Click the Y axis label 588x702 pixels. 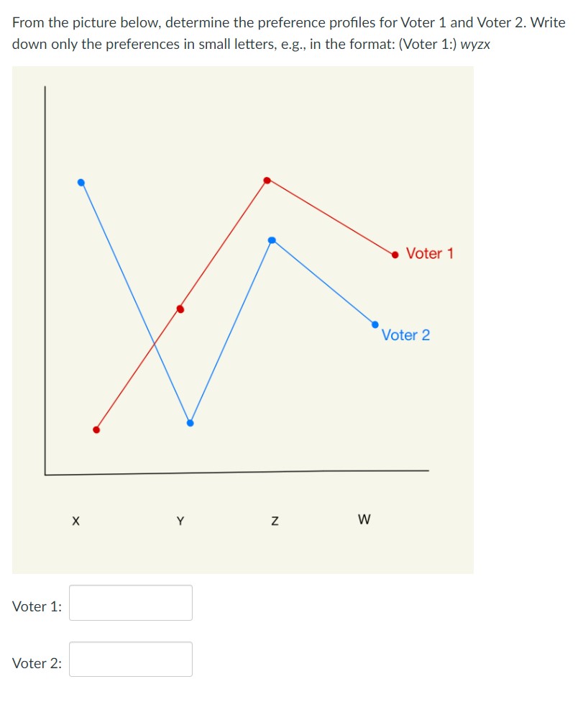(x=180, y=520)
